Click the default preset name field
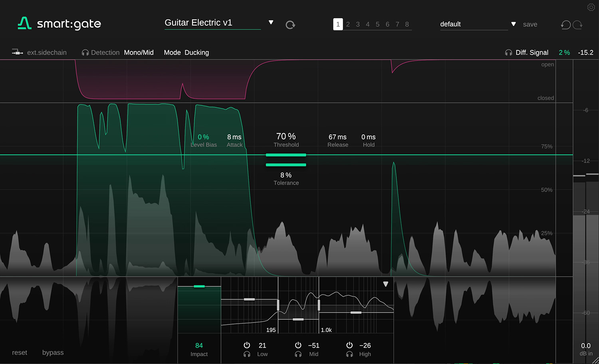Viewport: 599px width, 364px height. click(x=474, y=24)
